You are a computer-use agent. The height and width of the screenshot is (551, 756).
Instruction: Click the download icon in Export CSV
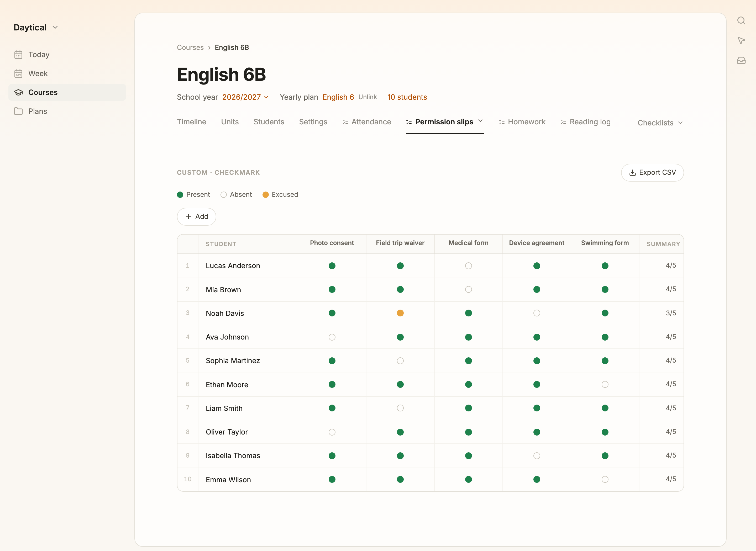point(632,173)
